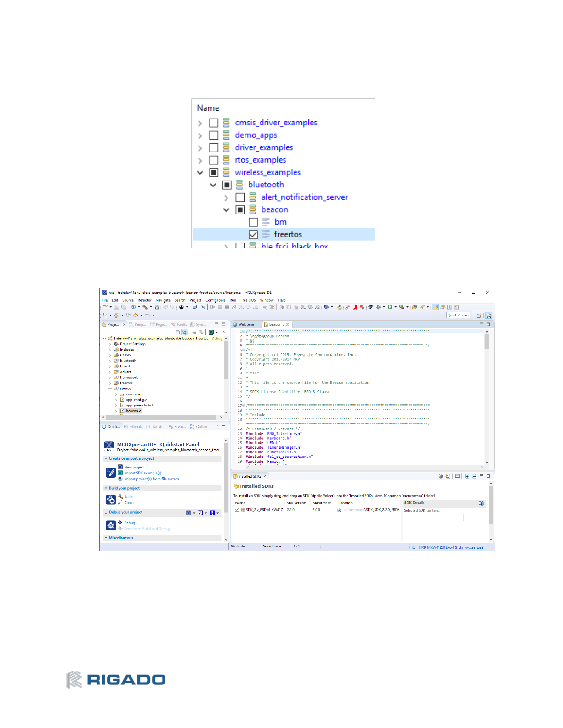The image size is (563, 728).
Task: Collapse the beacon tree node
Action: (227, 210)
